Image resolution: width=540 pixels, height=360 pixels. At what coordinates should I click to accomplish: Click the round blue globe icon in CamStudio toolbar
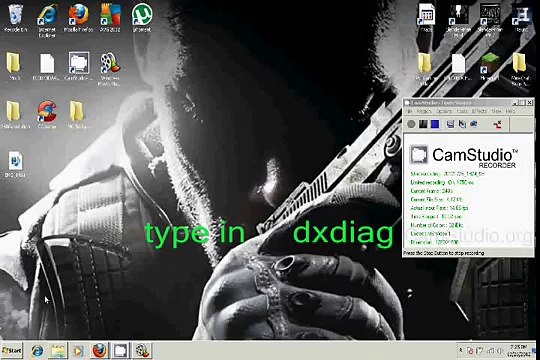point(474,124)
